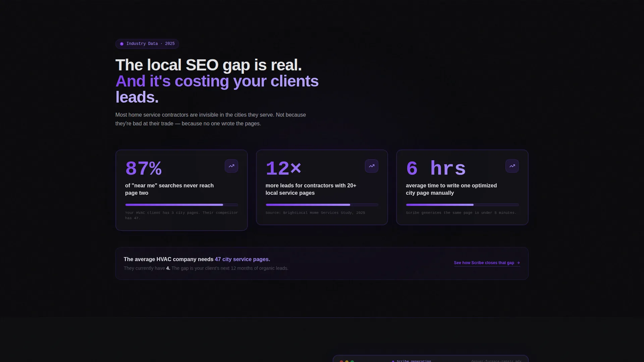This screenshot has height=362, width=644.
Task: Open 'See how Scribe closes that gap' link
Action: [x=487, y=263]
